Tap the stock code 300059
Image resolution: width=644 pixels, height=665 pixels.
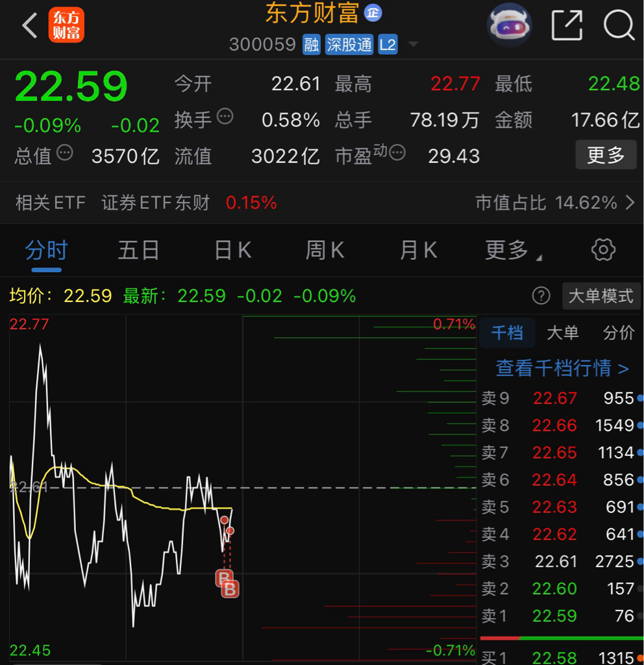[x=262, y=44]
